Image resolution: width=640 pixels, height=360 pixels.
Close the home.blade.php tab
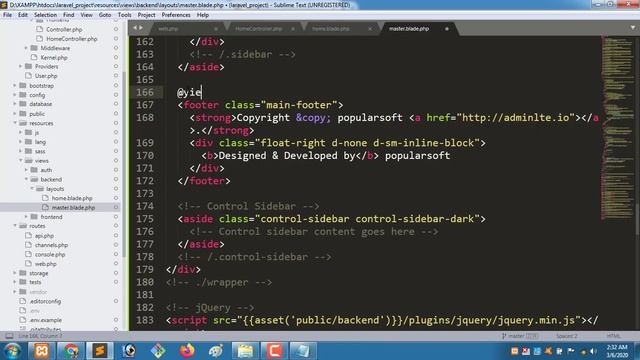(x=370, y=29)
